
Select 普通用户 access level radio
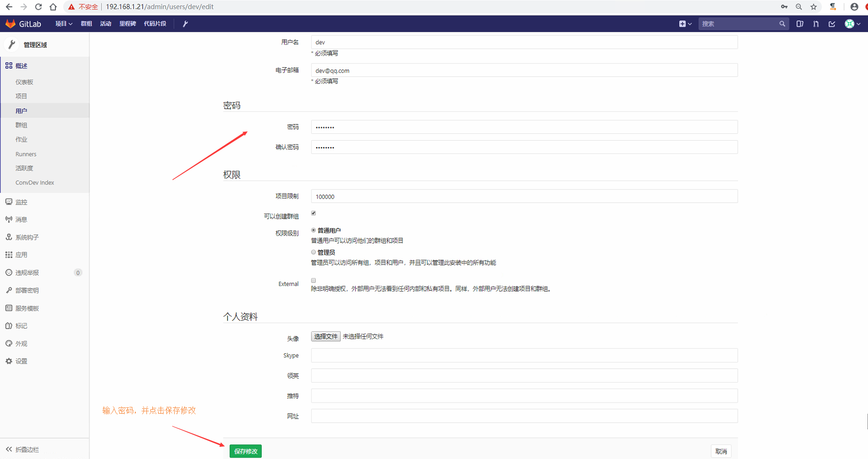click(x=313, y=230)
